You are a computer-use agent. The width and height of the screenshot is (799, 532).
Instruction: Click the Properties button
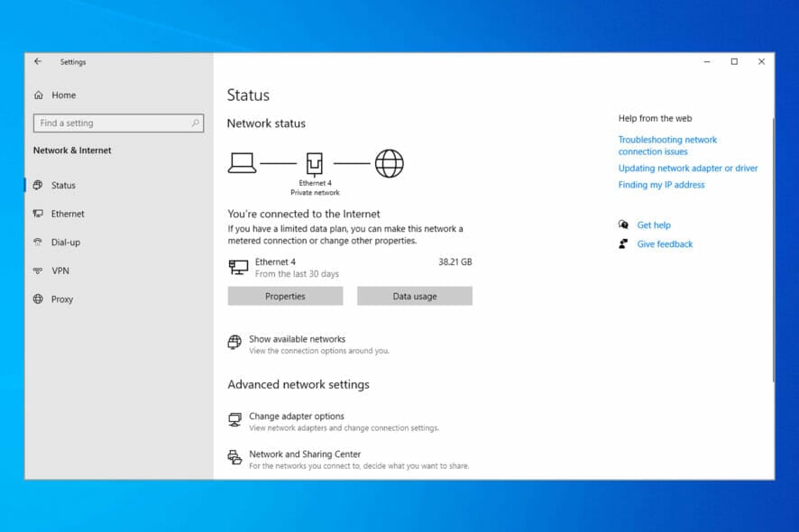click(x=285, y=296)
